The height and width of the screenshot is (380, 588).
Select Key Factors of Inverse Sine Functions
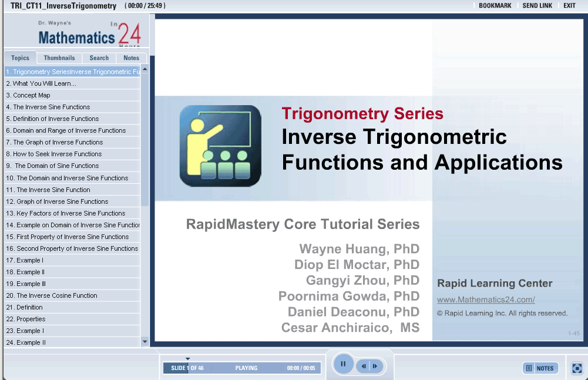[x=72, y=213]
